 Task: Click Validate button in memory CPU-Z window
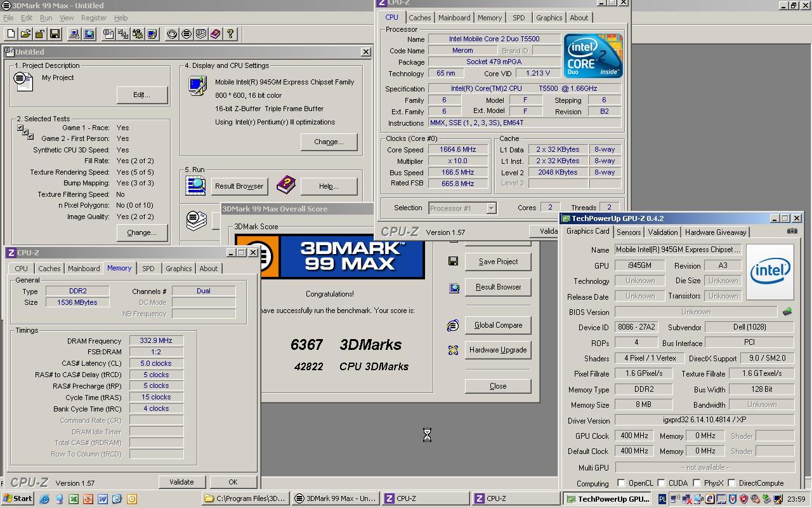pos(181,482)
